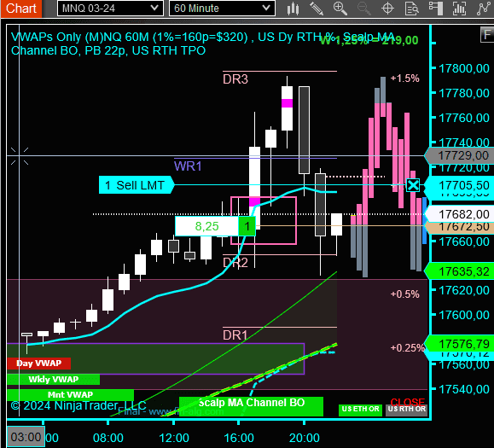Viewport: 494px width, 448px height.
Task: Toggle the Day VWAP button
Action: click(x=38, y=364)
